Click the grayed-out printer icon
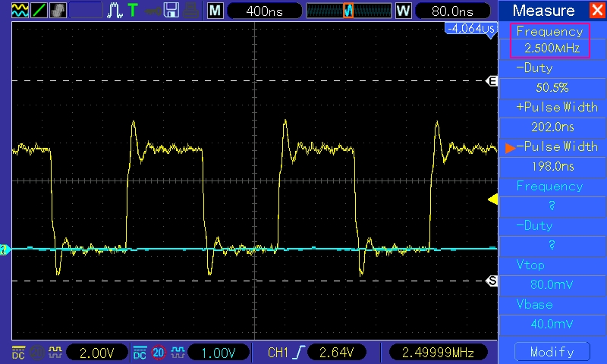Image resolution: width=607 pixels, height=364 pixels. click(191, 11)
